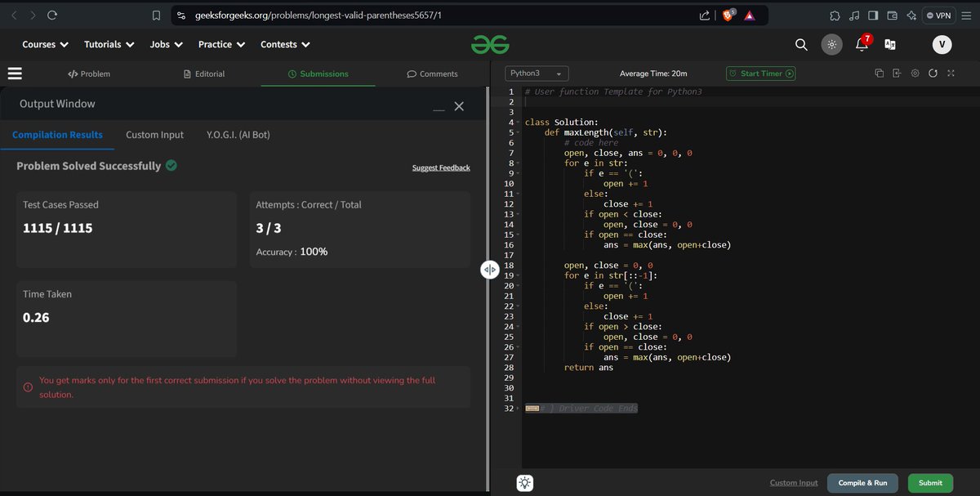The height and width of the screenshot is (496, 980).
Task: Click the 'Accuracy : 100%' text
Action: coord(292,252)
